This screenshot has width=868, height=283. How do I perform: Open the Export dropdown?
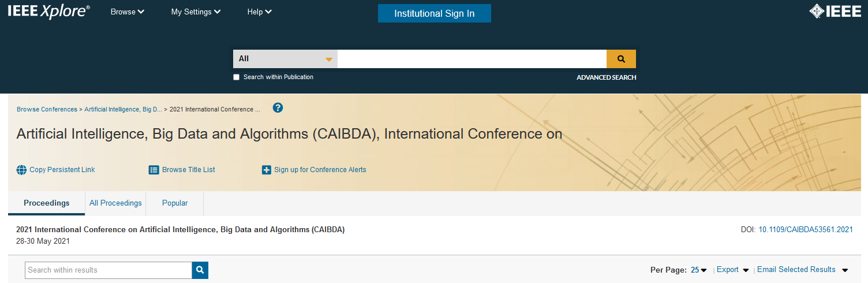click(x=733, y=270)
